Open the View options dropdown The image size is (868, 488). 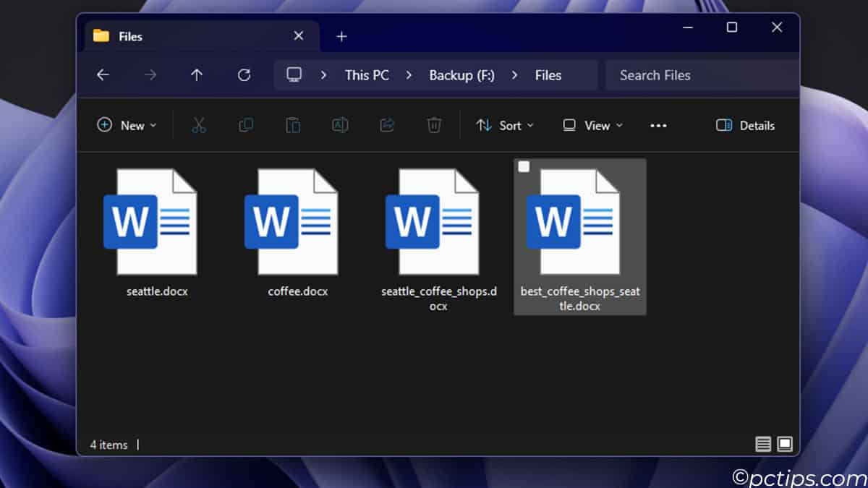(x=592, y=125)
